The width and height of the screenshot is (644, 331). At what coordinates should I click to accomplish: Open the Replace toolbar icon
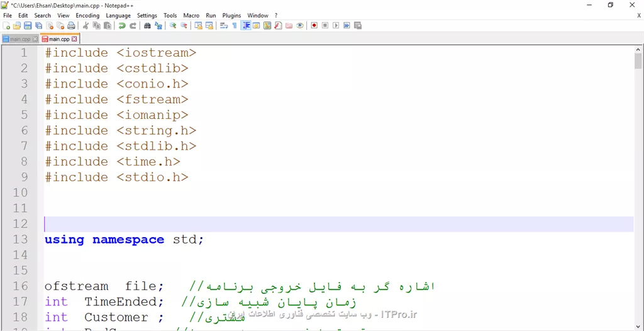158,26
